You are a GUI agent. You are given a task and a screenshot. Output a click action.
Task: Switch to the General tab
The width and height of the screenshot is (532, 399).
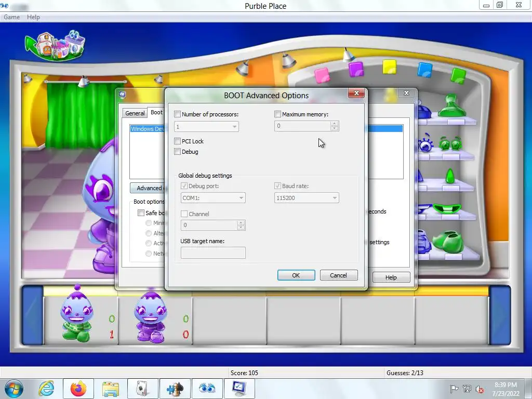coord(135,113)
